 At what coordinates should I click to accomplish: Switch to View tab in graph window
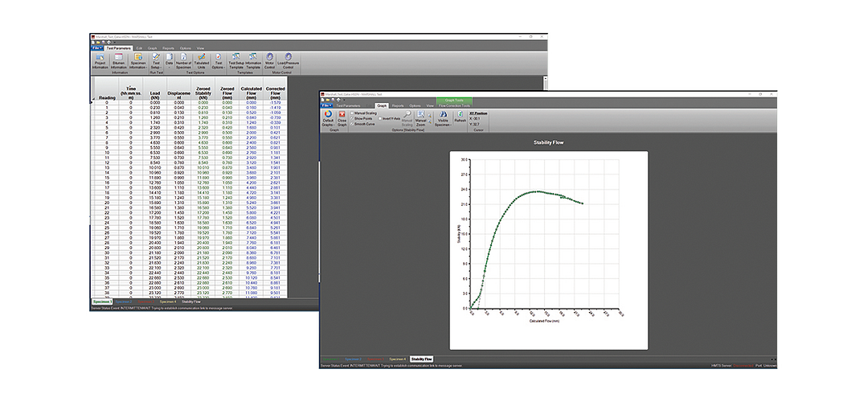point(430,105)
